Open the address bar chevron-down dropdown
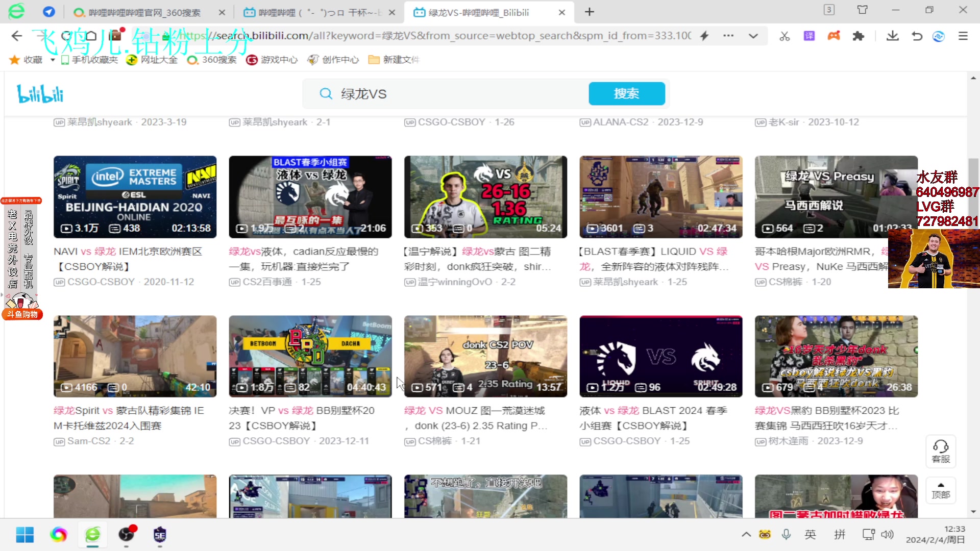 (754, 36)
